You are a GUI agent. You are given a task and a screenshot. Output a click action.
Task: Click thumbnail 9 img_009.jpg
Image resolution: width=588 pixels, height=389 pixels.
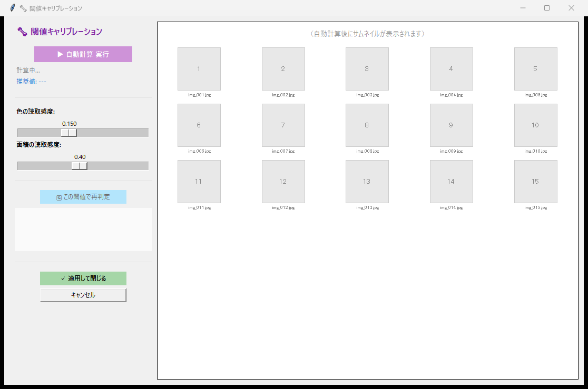[451, 125]
